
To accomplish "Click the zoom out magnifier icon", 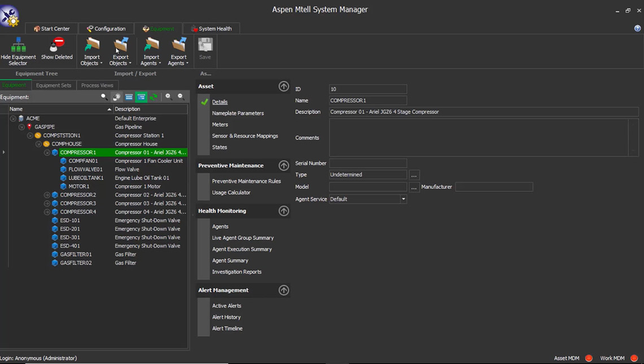I will tap(181, 97).
